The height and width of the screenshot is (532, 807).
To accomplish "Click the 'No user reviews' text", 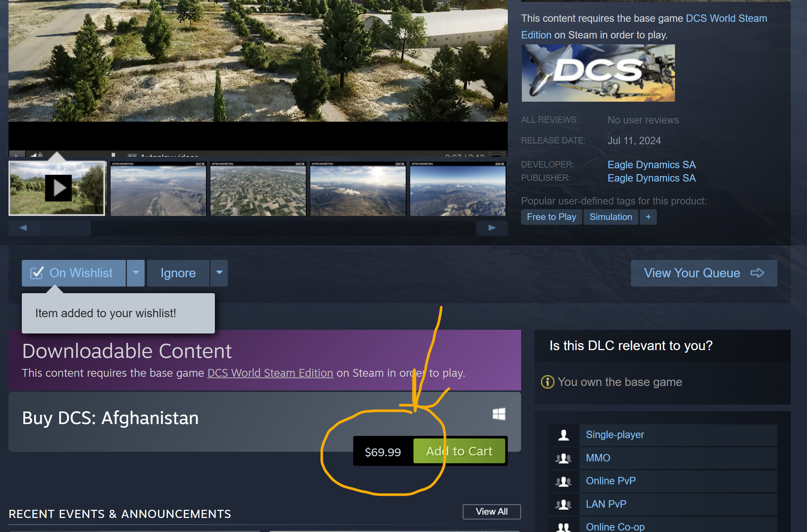I will [x=643, y=120].
